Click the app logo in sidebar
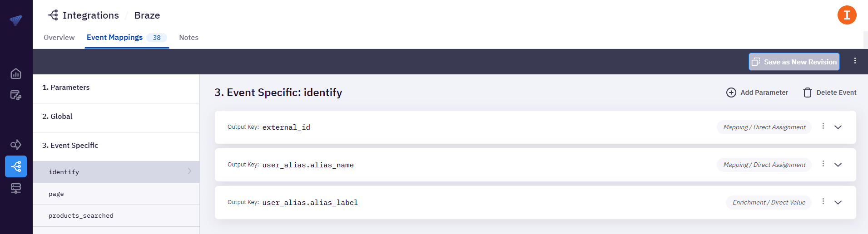868x234 pixels. coord(16,20)
